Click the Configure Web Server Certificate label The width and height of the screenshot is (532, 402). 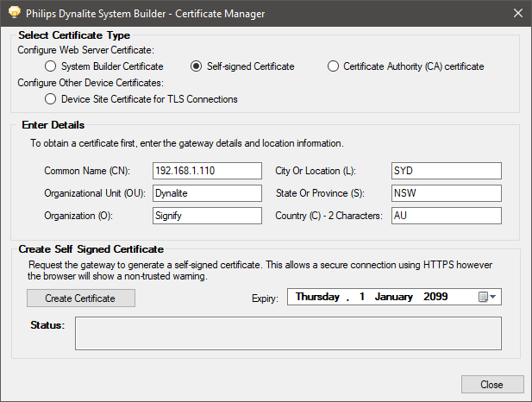click(86, 50)
